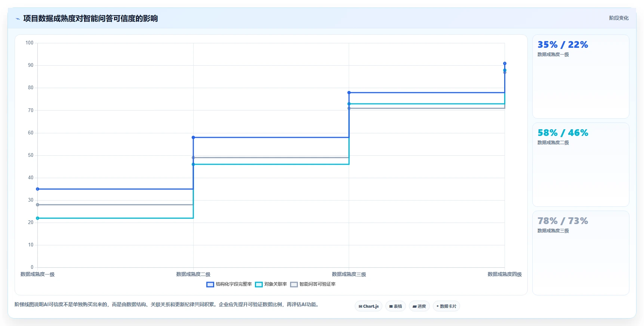Screen dimensions: 644x326
Task: Click the 数据成熟度三级 x-axis label
Action: (x=349, y=274)
